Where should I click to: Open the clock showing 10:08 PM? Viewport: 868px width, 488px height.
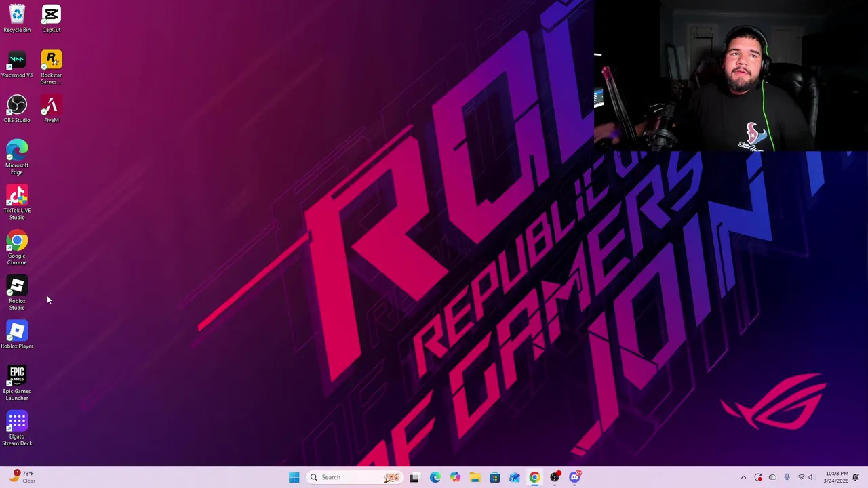pos(835,477)
